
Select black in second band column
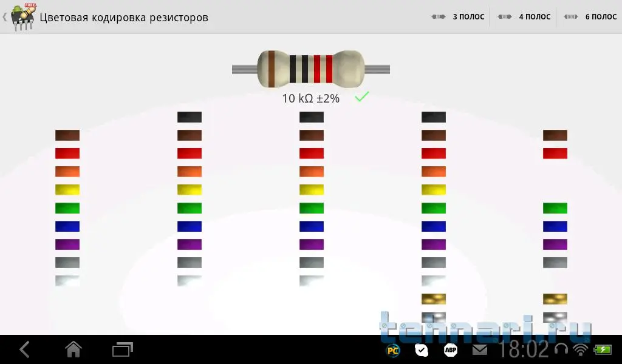(190, 117)
